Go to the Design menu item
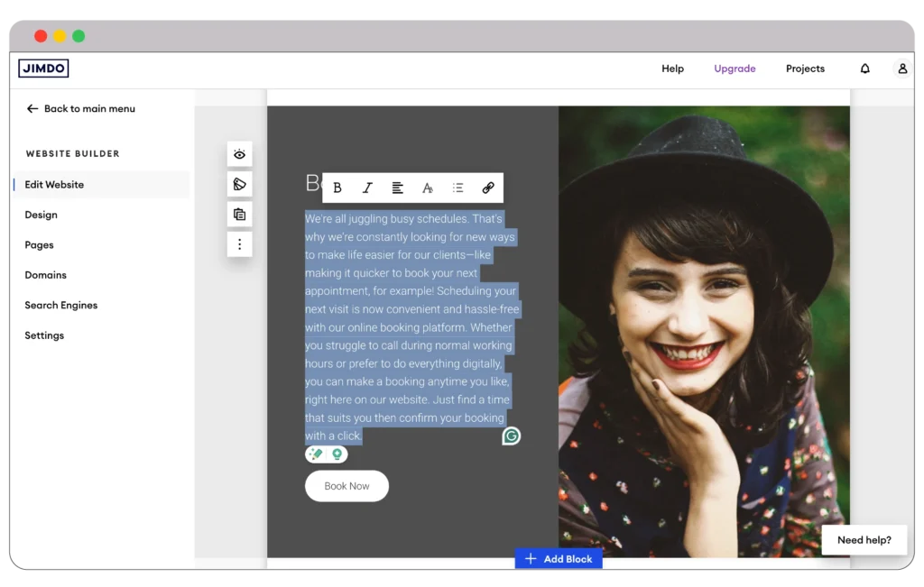 [41, 215]
